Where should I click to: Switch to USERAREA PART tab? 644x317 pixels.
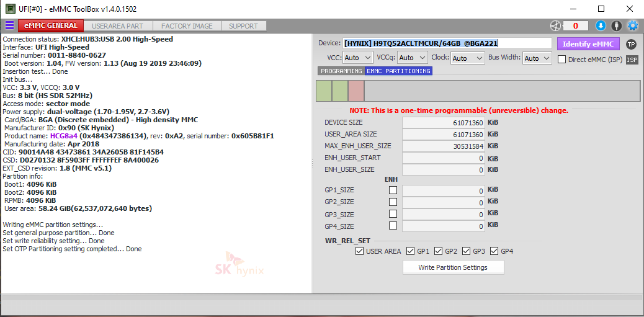117,26
